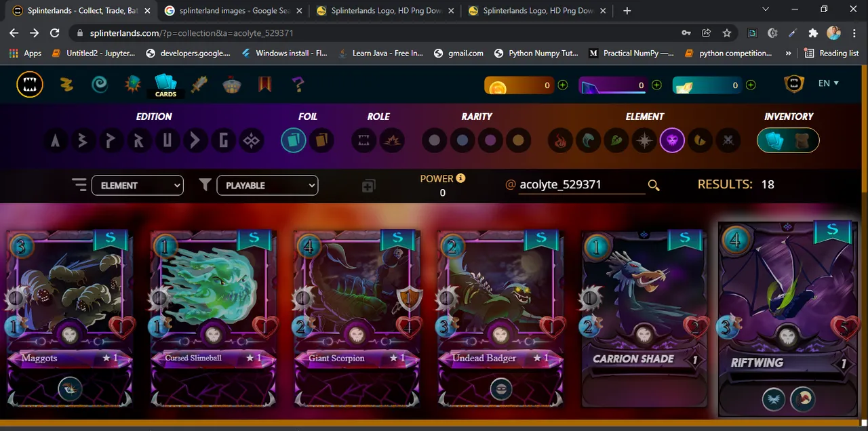Image resolution: width=868 pixels, height=431 pixels.
Task: Toggle the Beta edition filter
Action: (84, 141)
